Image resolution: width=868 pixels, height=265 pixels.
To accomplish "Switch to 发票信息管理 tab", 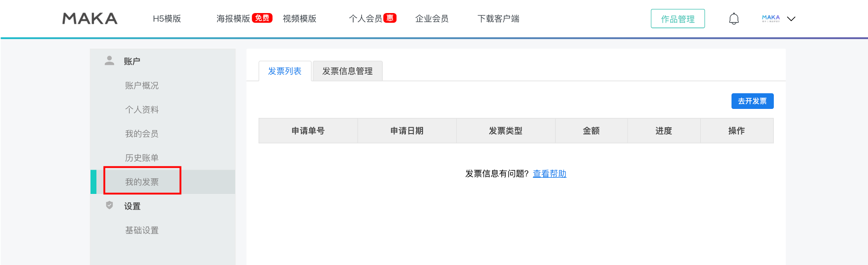I will pos(347,71).
